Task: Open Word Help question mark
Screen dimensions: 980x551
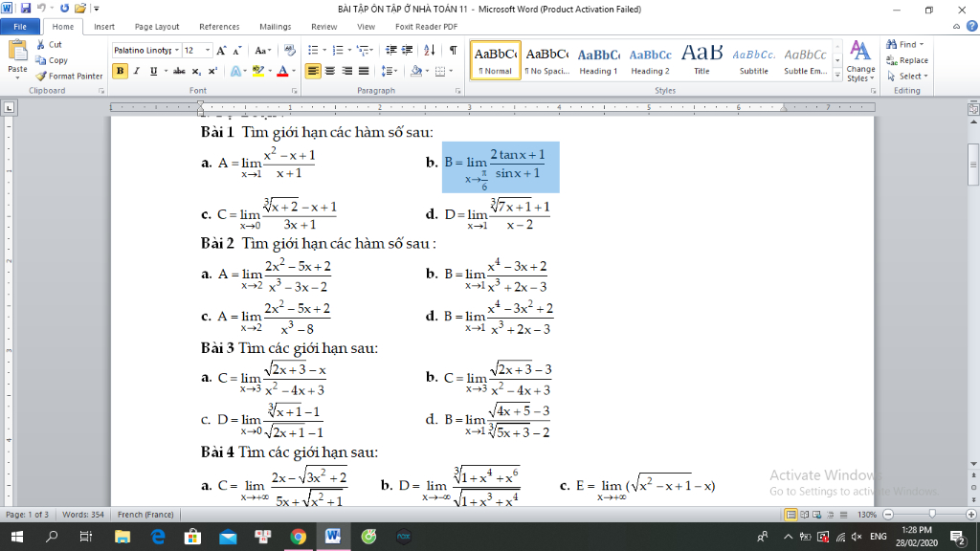Action: [x=972, y=26]
